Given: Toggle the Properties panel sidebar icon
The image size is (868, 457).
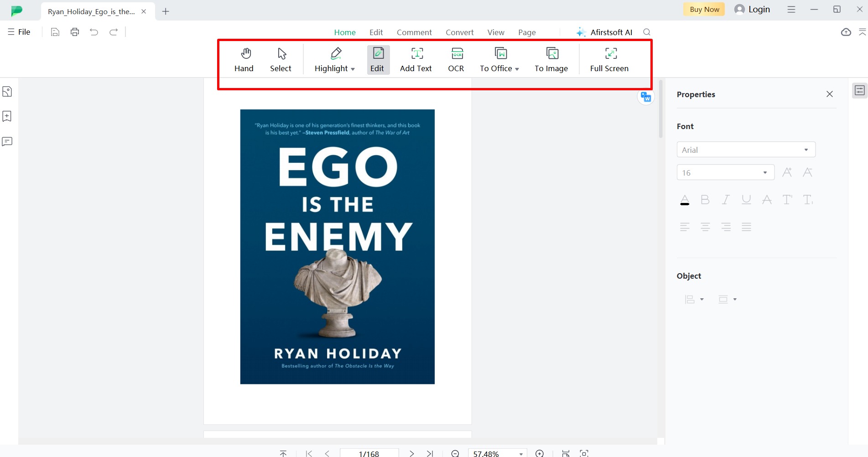Looking at the screenshot, I should pyautogui.click(x=859, y=90).
